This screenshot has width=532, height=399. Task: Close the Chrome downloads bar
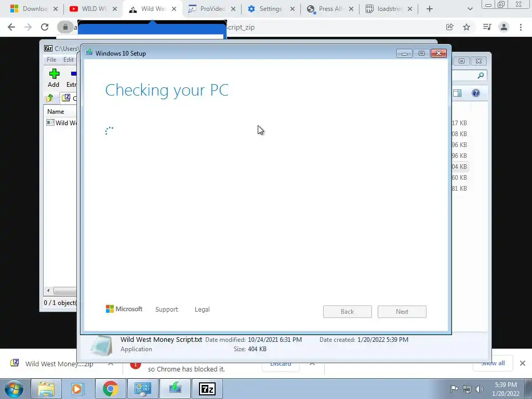tap(523, 363)
